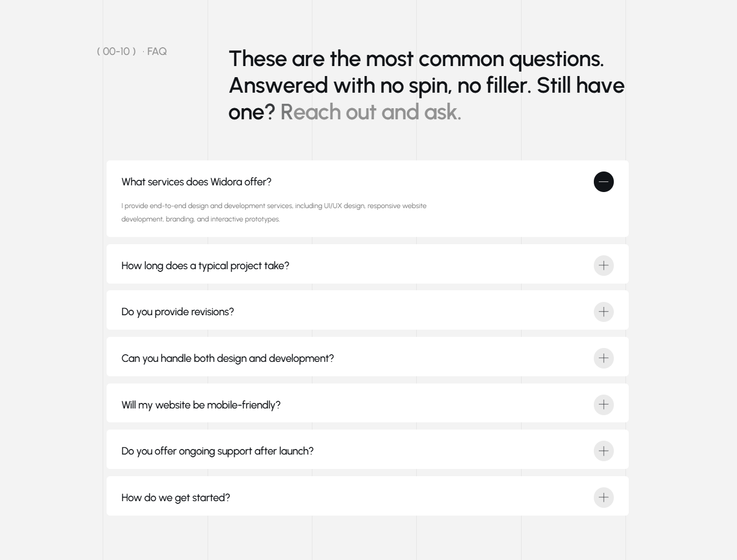Click the Widora services answer text
The height and width of the screenshot is (560, 737).
[274, 213]
